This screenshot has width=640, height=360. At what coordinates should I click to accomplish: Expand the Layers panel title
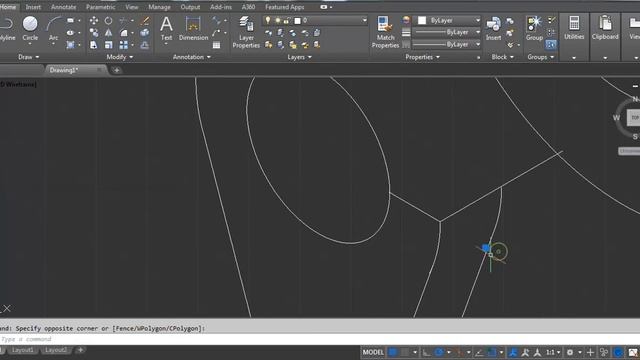(299, 57)
